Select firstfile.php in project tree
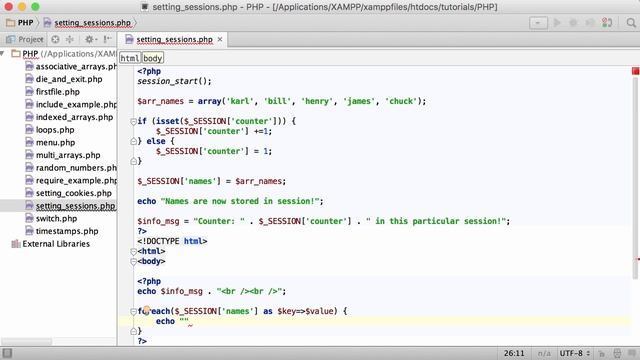The width and height of the screenshot is (640, 360). click(x=52, y=91)
